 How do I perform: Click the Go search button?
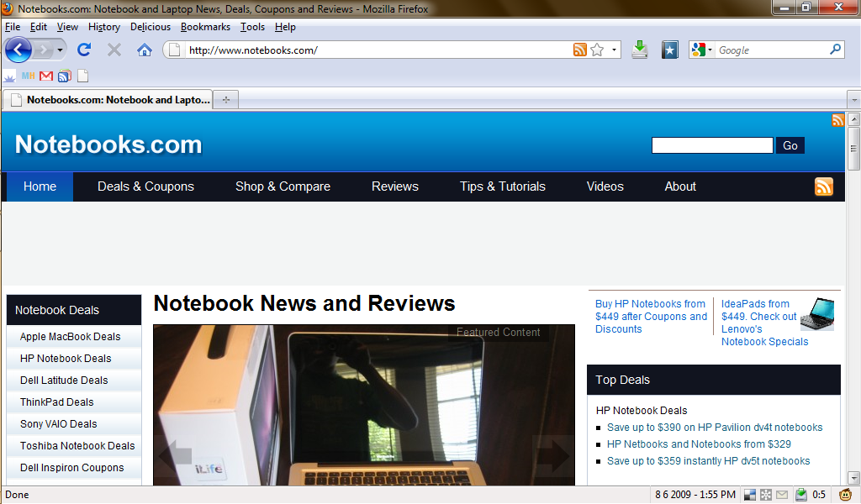tap(790, 145)
